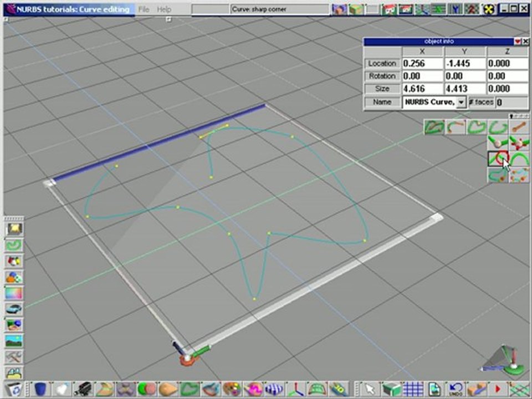Viewport: 532px width, 399px height.
Task: Close the object info panel
Action: (x=525, y=42)
